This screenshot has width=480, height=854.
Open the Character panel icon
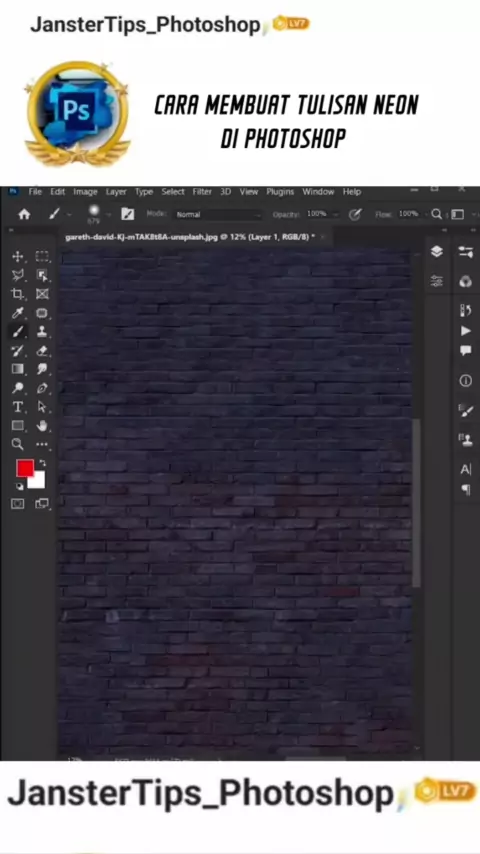click(466, 469)
